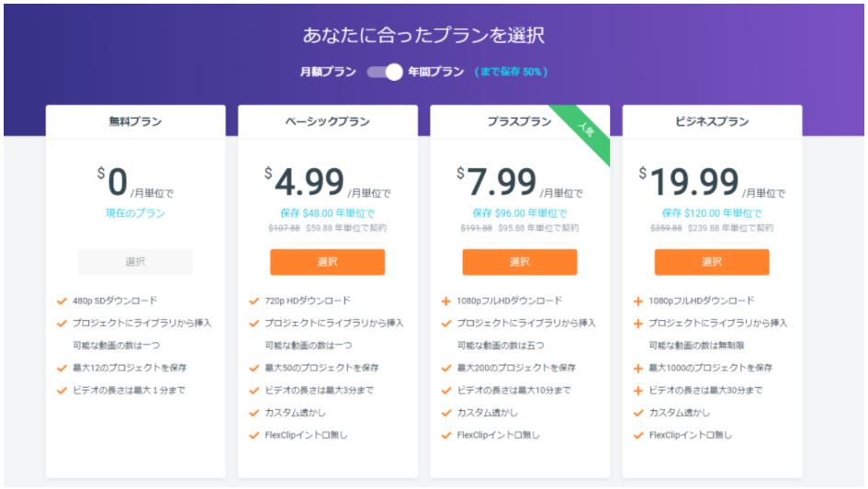Click the orange 選択 button under ベーシックプラン
Viewport: 868px width, 489px height.
tap(327, 262)
